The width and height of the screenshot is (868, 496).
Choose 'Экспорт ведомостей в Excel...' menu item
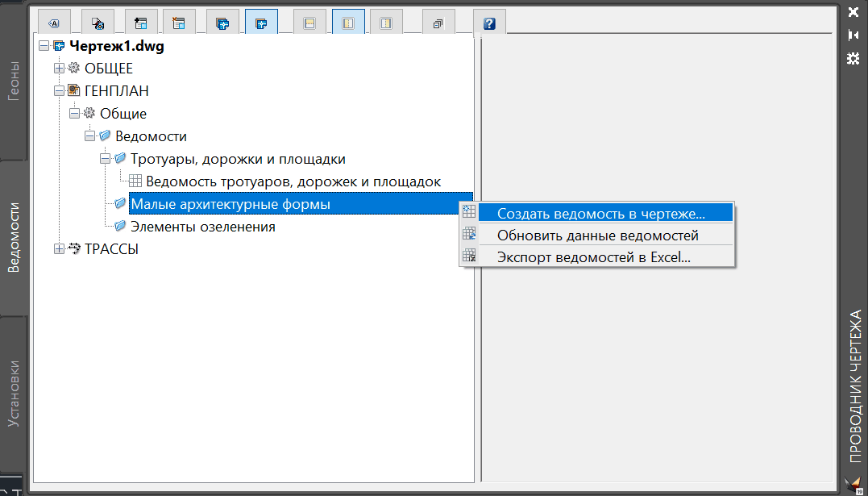click(593, 258)
